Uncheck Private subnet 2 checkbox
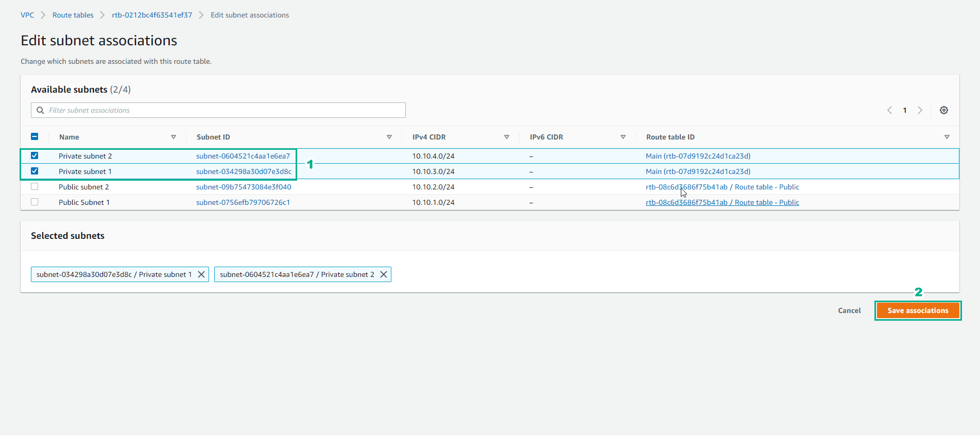Viewport: 980px width, 436px height. 35,155
